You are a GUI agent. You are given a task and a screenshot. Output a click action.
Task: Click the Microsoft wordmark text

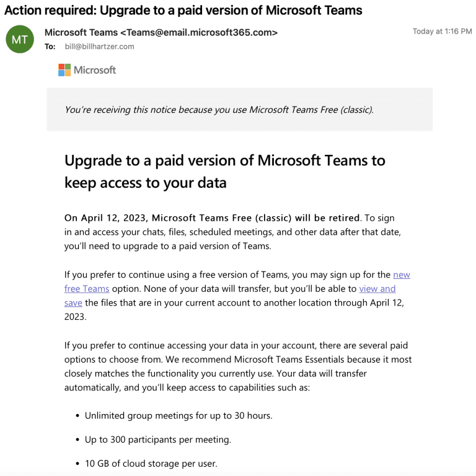coord(95,70)
